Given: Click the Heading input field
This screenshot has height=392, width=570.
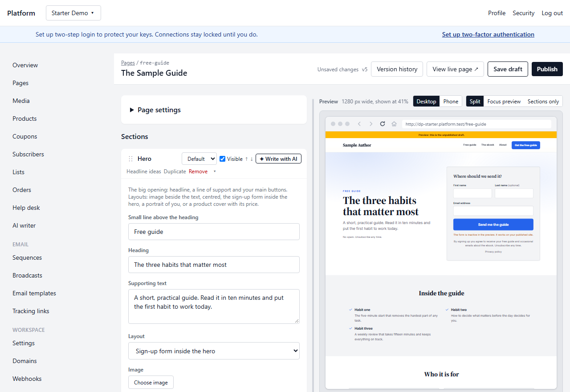Looking at the screenshot, I should (x=214, y=265).
